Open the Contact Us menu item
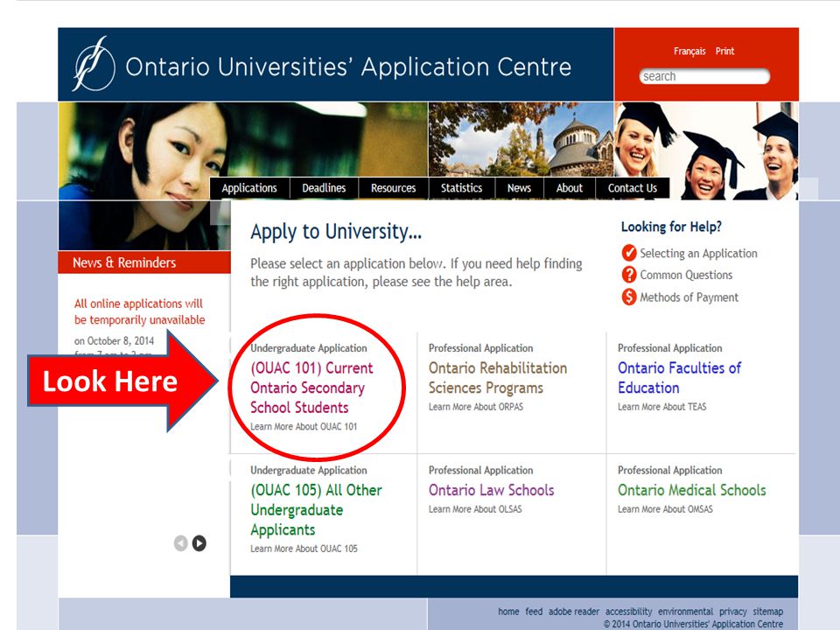840x630 pixels. (632, 188)
